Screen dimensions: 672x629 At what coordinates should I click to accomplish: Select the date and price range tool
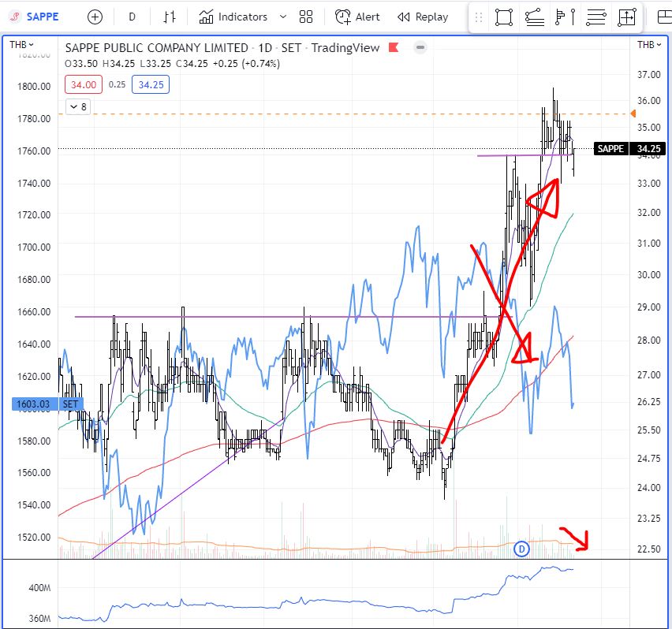(x=627, y=17)
